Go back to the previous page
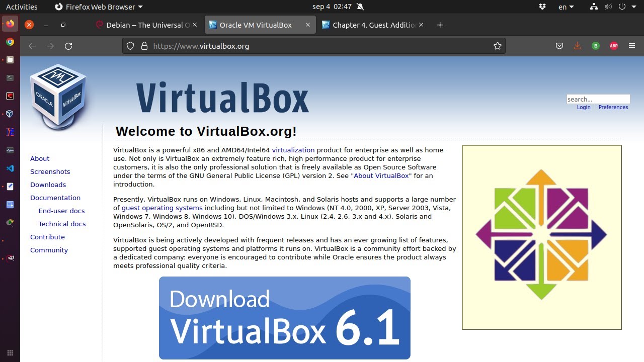The height and width of the screenshot is (362, 644). [32, 46]
